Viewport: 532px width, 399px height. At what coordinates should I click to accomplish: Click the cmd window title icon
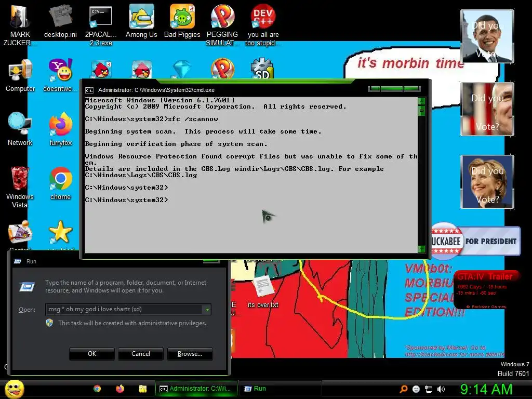(89, 90)
